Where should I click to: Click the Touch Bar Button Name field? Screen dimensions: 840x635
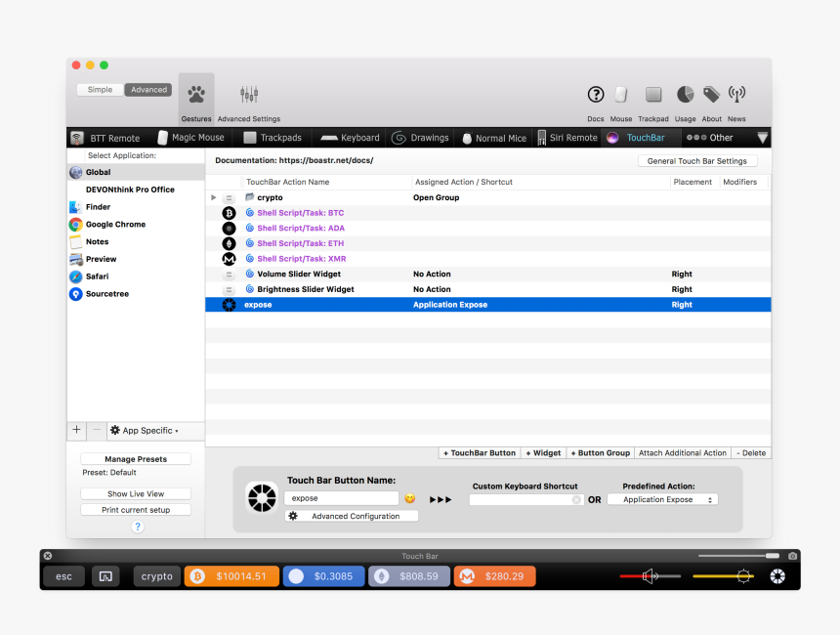click(342, 498)
